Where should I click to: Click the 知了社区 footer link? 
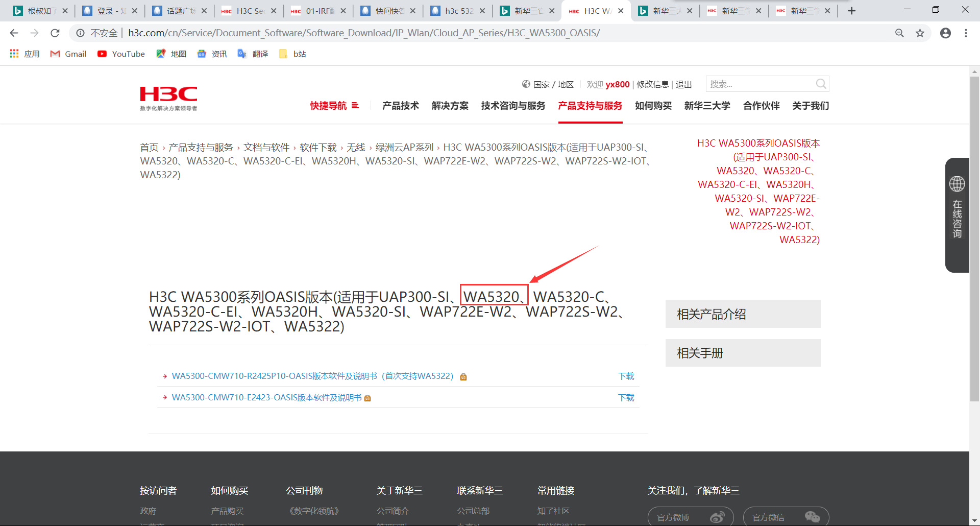553,511
